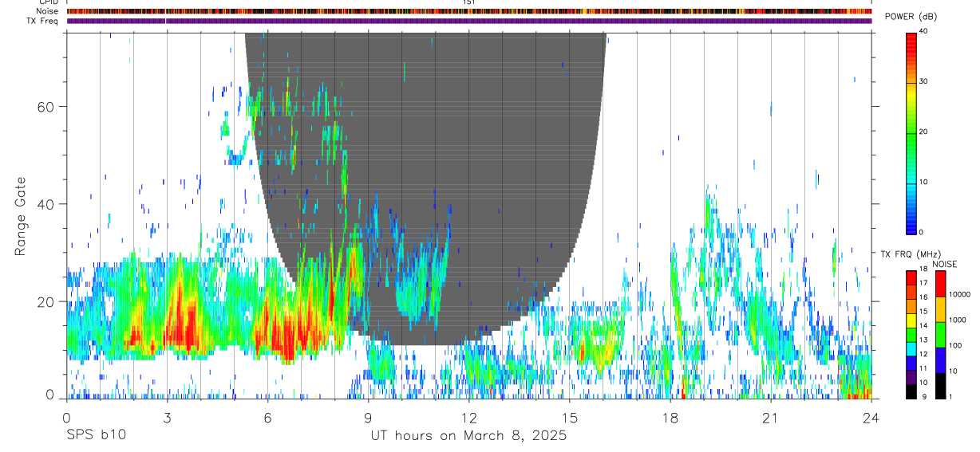Viewport: 980px width, 452px height.
Task: Click the 3 hour tick on the UT axis
Action: point(167,419)
